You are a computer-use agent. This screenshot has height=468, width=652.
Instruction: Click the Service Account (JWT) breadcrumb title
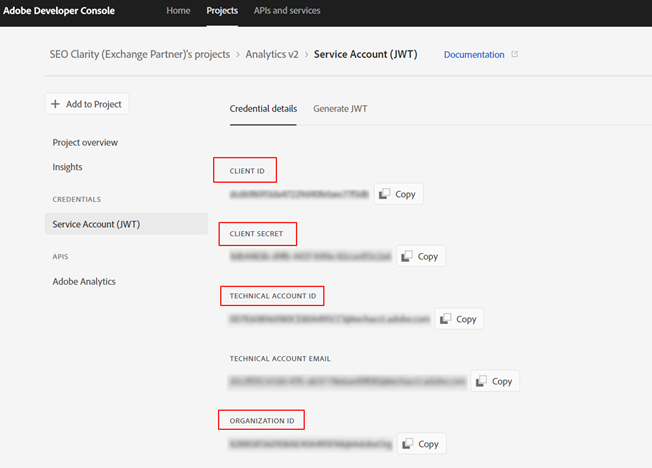coord(366,54)
